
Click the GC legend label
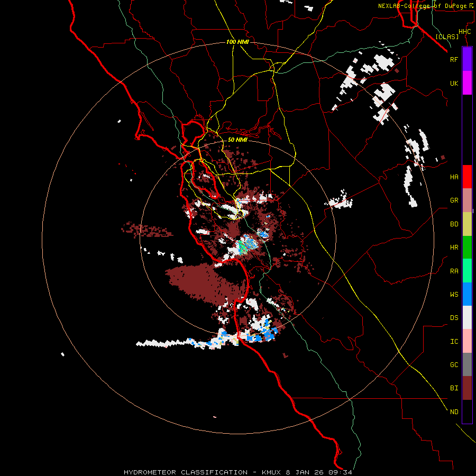point(454,364)
